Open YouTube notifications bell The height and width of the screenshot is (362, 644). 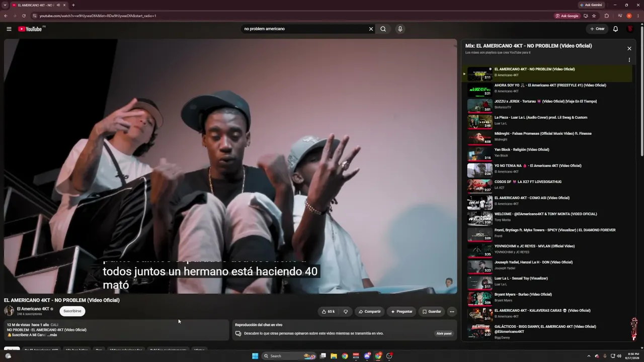[x=615, y=29]
